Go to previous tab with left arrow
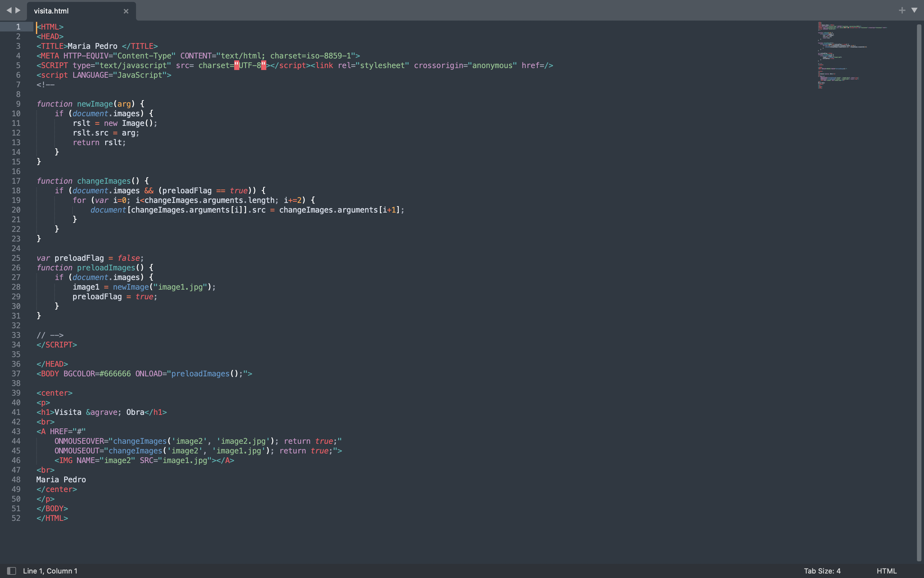This screenshot has width=924, height=578. coord(9,10)
